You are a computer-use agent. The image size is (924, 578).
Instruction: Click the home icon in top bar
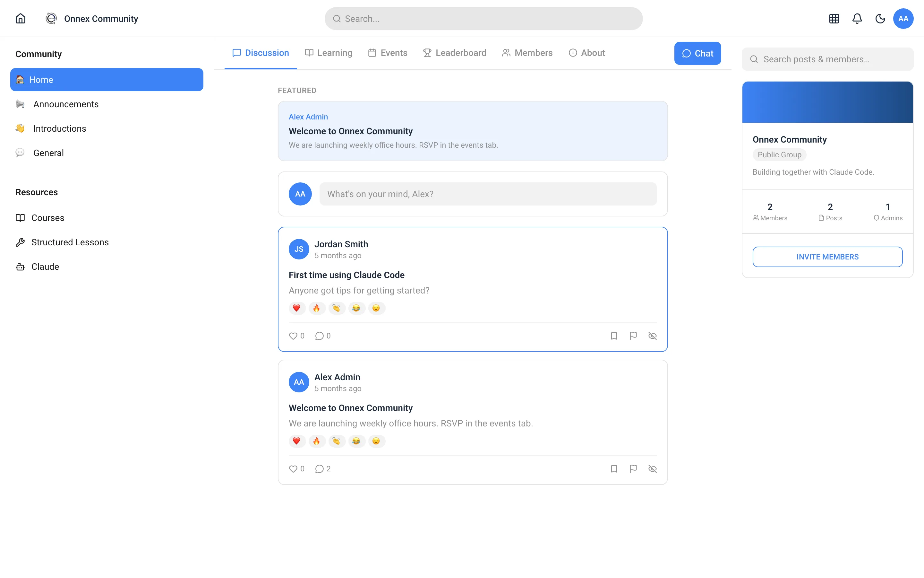(x=21, y=18)
